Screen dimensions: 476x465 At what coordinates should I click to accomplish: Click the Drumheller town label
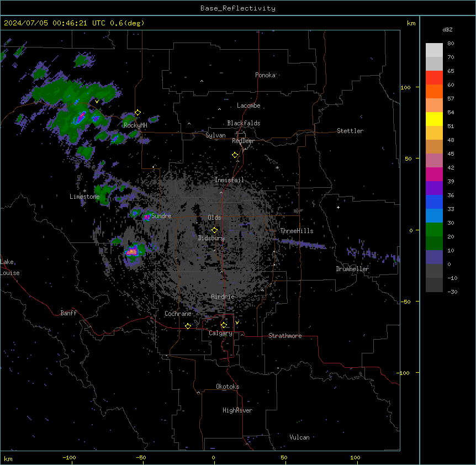coord(352,269)
